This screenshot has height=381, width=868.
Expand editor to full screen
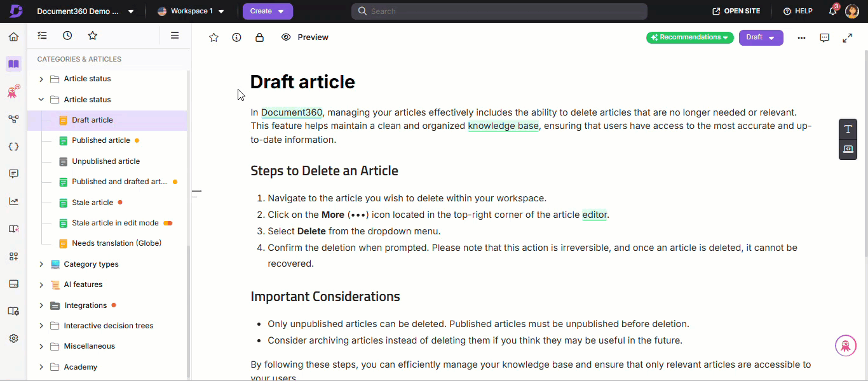(847, 37)
